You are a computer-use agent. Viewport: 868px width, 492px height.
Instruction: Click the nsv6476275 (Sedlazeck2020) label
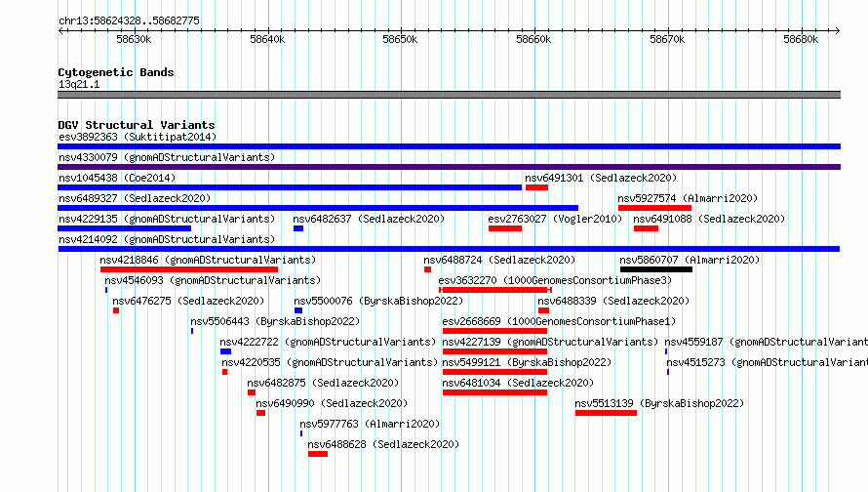(189, 301)
